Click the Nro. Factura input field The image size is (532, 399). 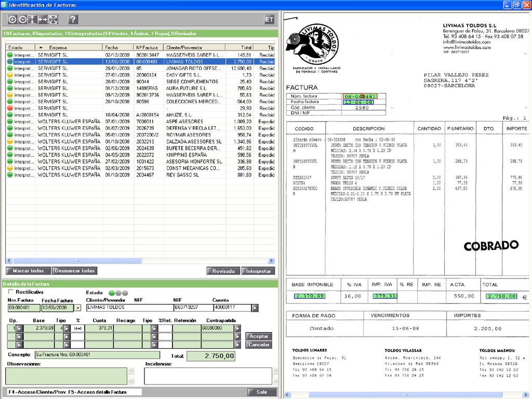point(24,308)
